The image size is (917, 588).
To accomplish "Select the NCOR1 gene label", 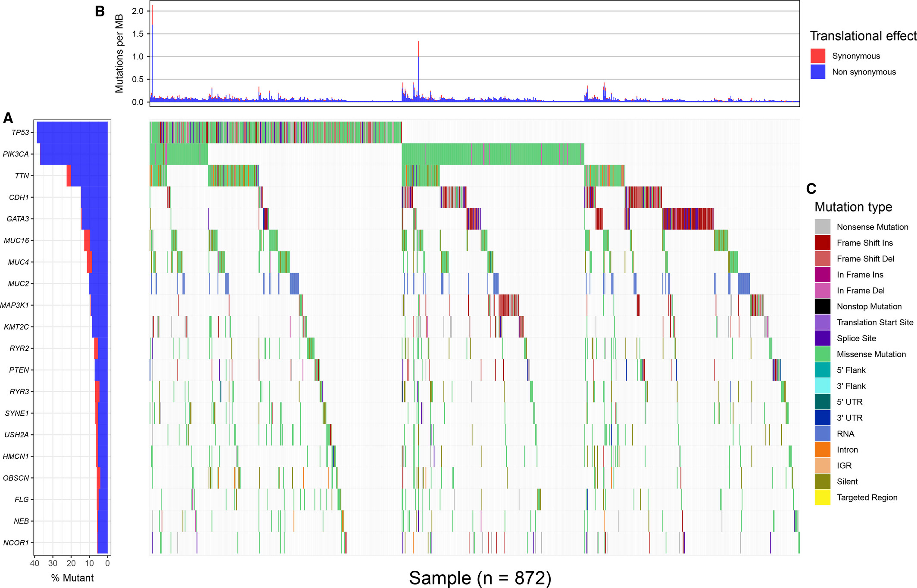I will coord(16,543).
